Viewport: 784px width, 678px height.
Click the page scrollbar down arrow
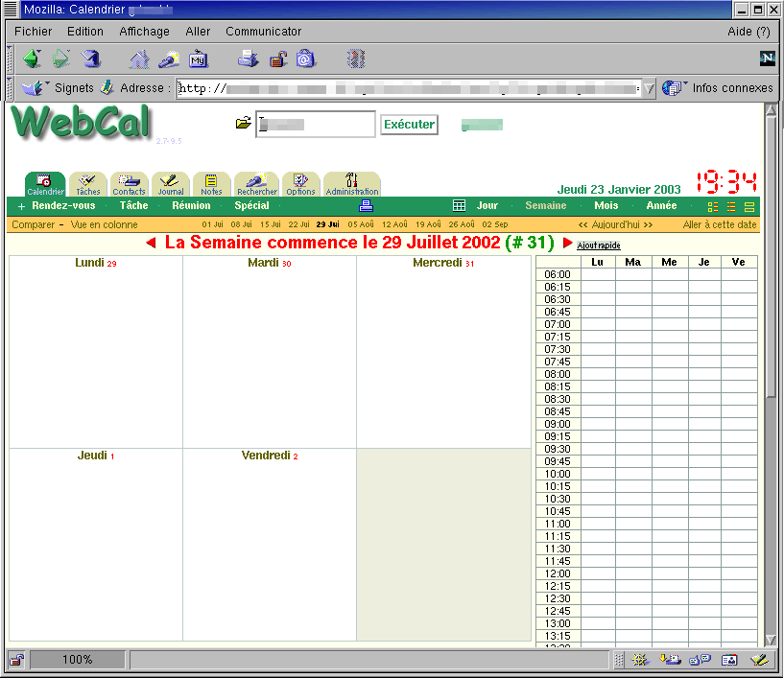pos(771,640)
